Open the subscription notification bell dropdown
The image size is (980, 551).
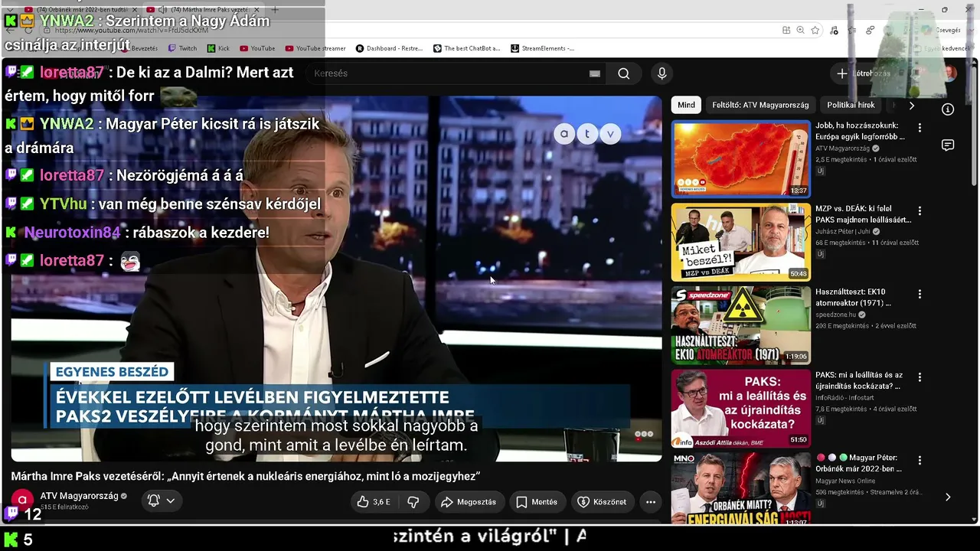click(161, 500)
